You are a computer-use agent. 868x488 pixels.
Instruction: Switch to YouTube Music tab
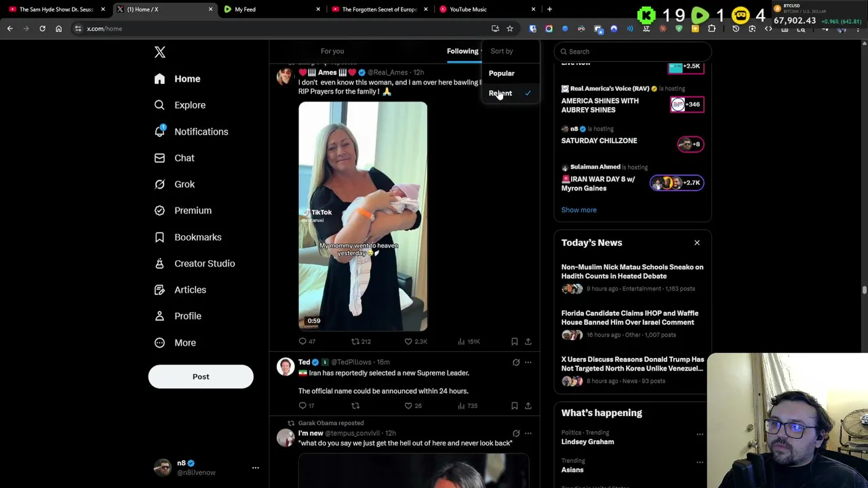[486, 9]
